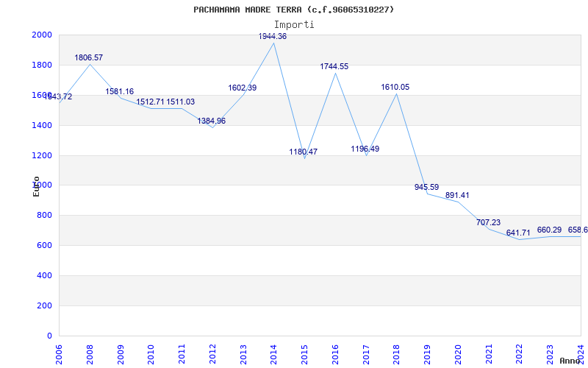Select year 2009 on the axis

pyautogui.click(x=121, y=354)
